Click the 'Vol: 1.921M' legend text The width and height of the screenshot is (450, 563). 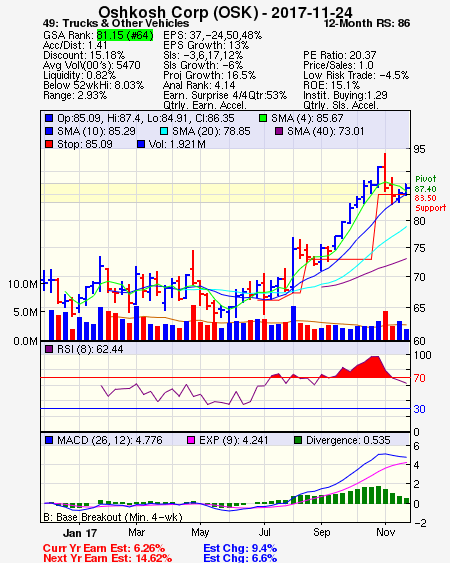pos(177,144)
